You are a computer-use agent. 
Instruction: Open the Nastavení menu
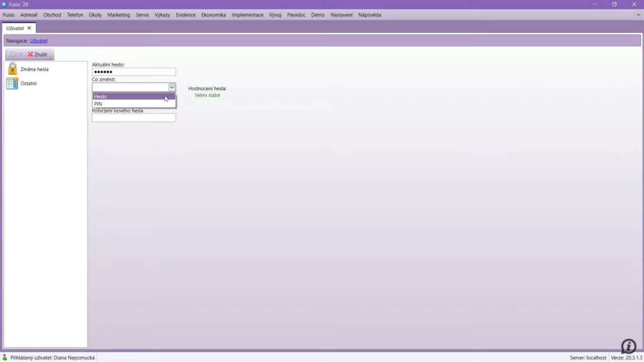pyautogui.click(x=341, y=15)
